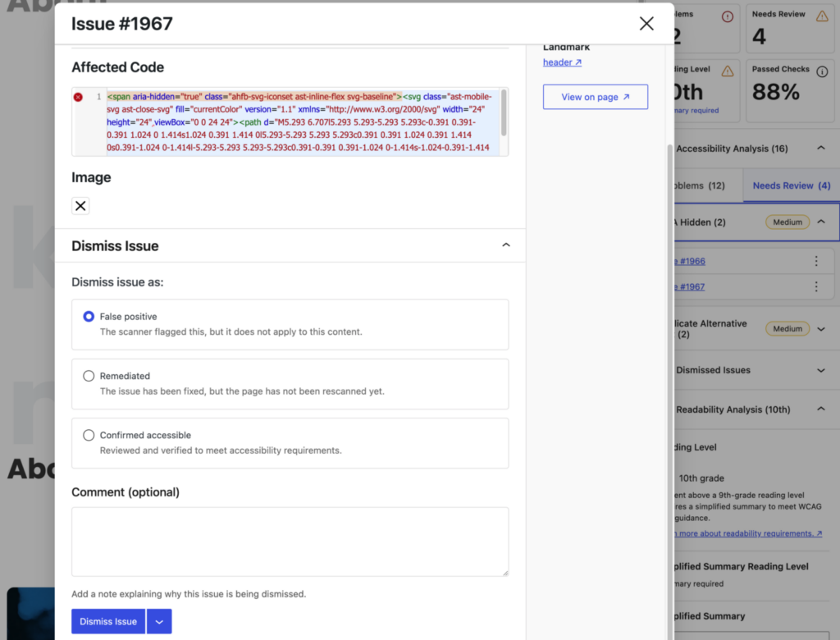Open the header landmark external link
The height and width of the screenshot is (640, 840).
coord(562,62)
